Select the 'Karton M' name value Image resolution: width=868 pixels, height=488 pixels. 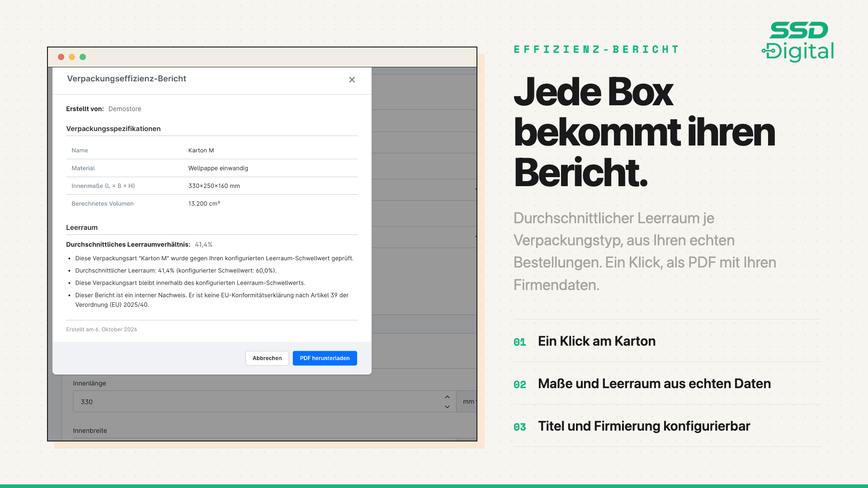tap(201, 150)
